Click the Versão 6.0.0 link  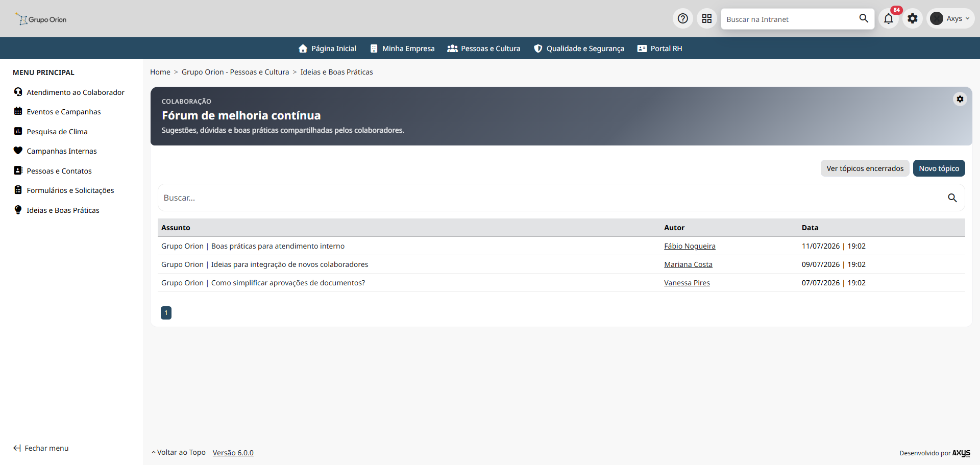233,453
